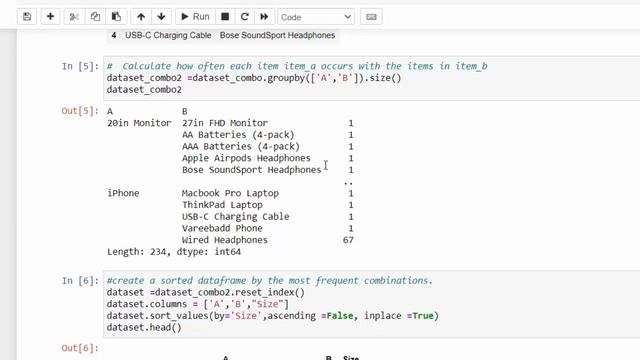Insert a new cell with the plus icon
This screenshot has height=360, width=640.
(x=50, y=17)
